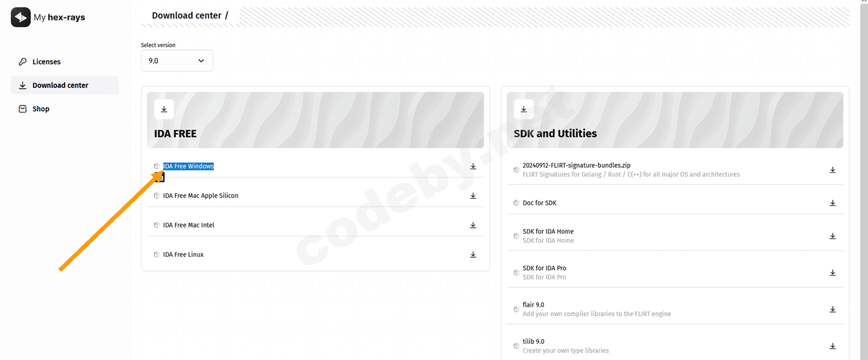The image size is (868, 360).
Task: Download flair 9.0 utility
Action: 833,310
